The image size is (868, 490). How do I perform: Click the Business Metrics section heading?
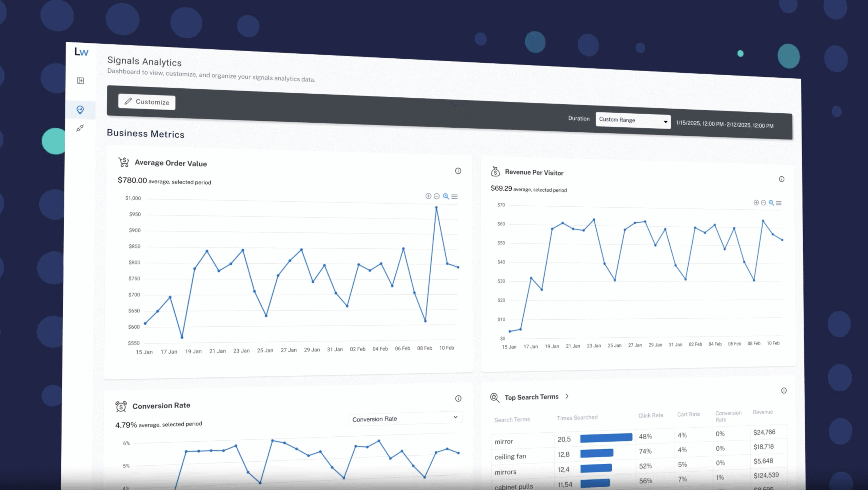click(145, 134)
